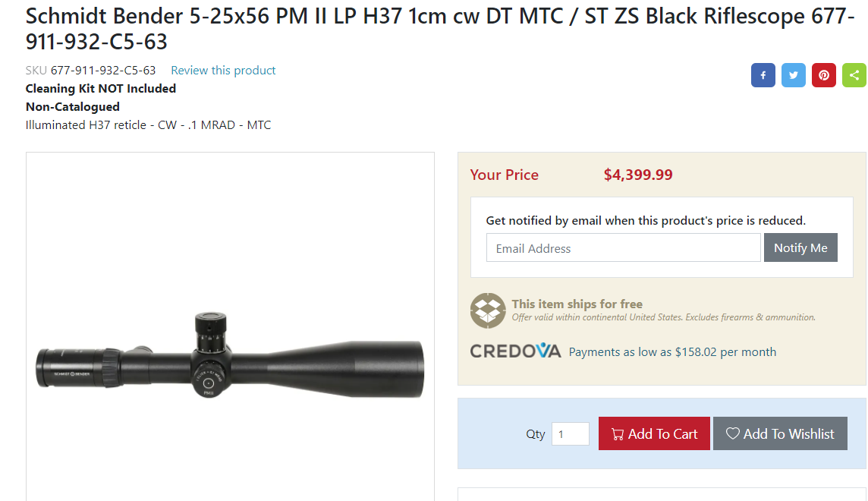The width and height of the screenshot is (868, 501).
Task: Focus the Email Address field
Action: click(x=623, y=248)
